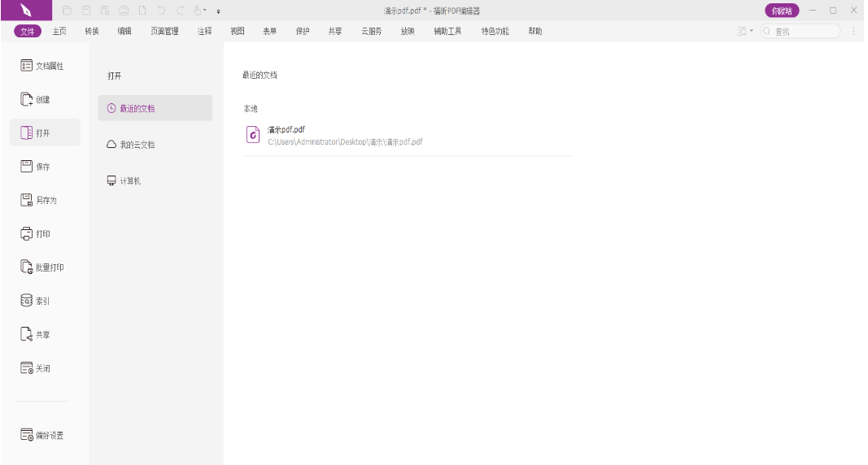Select the hand tool icon in quick access toolbar
This screenshot has width=868, height=465.
point(198,11)
